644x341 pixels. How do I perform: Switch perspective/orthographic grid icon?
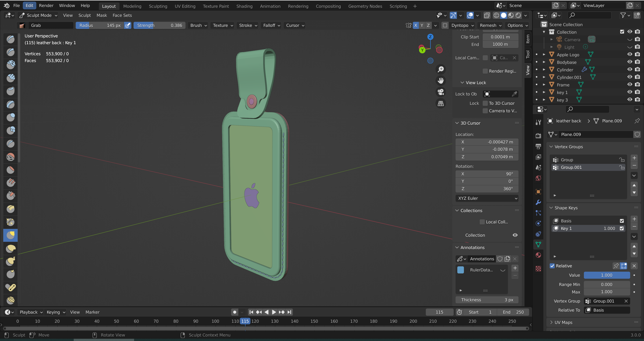pyautogui.click(x=441, y=103)
